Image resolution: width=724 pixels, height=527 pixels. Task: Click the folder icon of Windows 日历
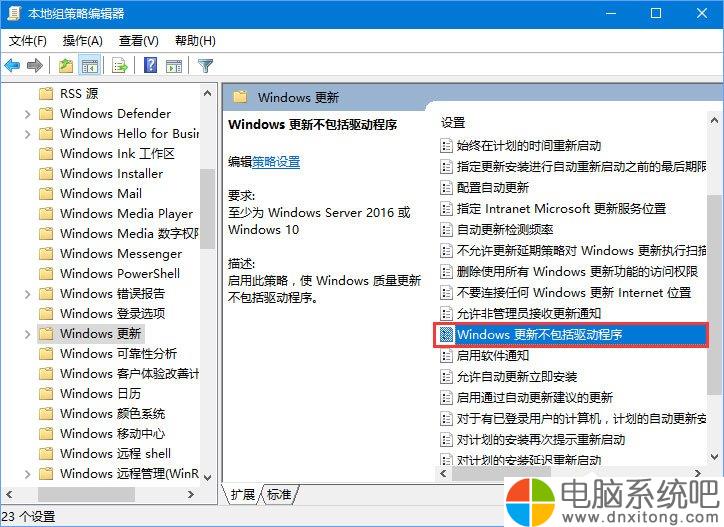coord(46,394)
